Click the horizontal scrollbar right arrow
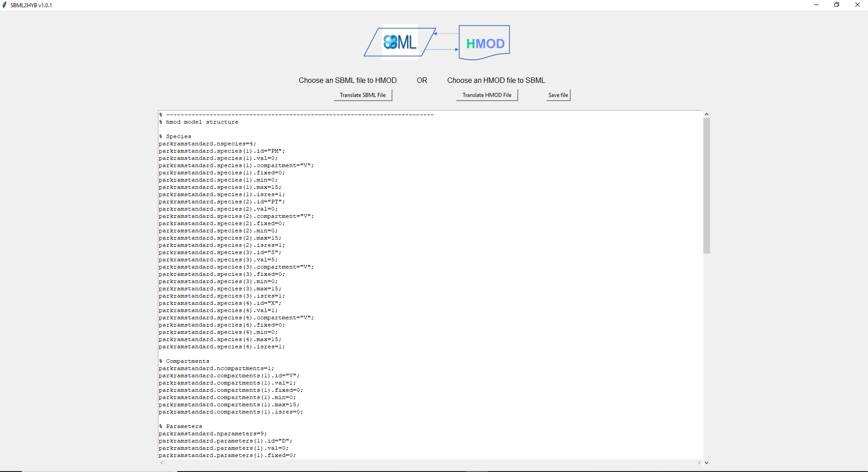The width and height of the screenshot is (868, 472). click(x=699, y=463)
